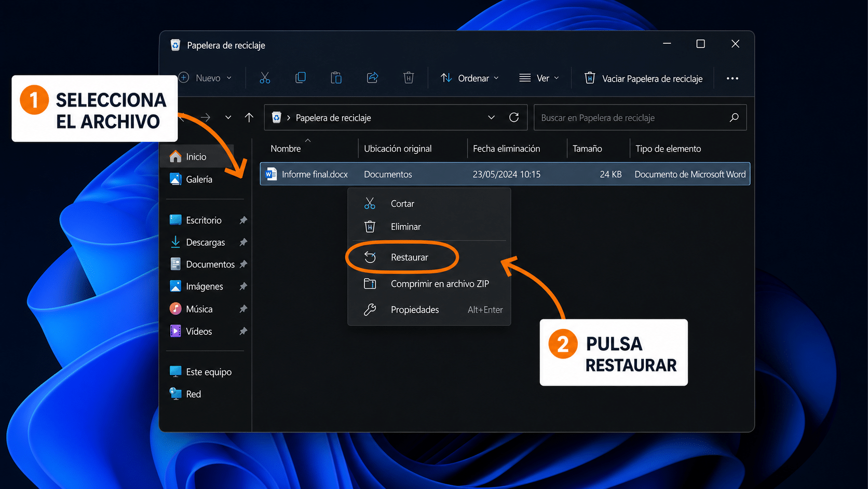Click Vaciar Papelera de reciclaje button
Screen dimensions: 868x489
pyautogui.click(x=644, y=78)
